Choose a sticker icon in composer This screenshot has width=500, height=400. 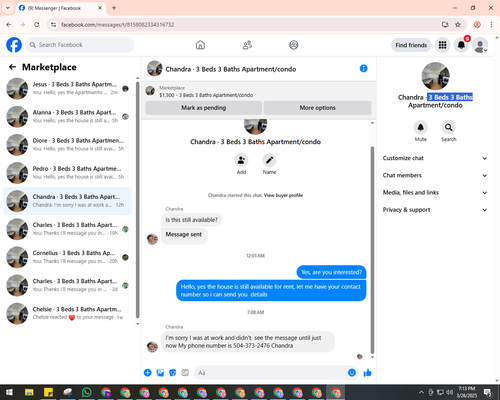click(x=173, y=373)
